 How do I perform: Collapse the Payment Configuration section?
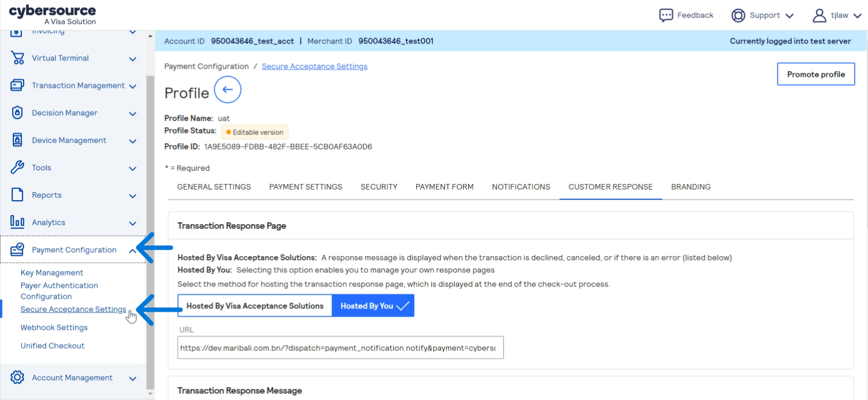(x=132, y=250)
